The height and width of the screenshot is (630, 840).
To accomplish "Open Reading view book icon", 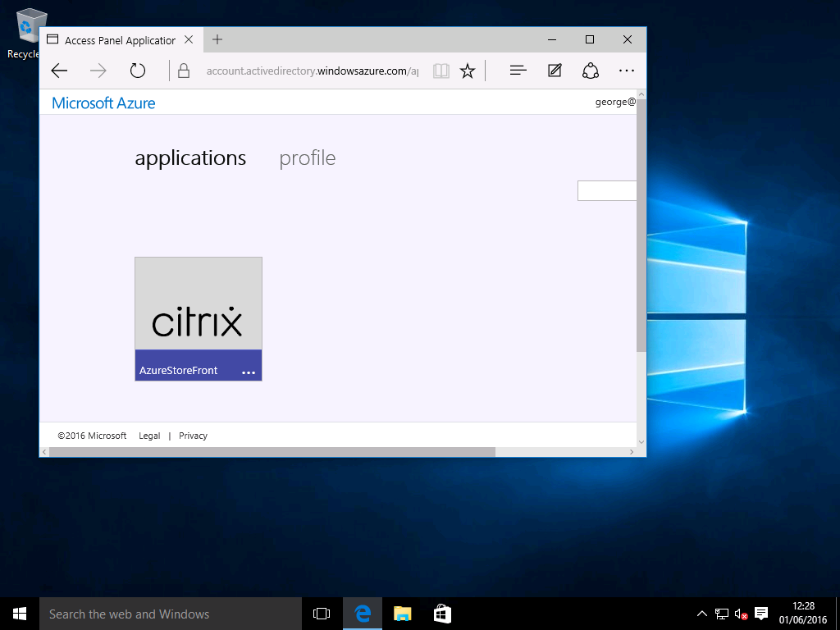I will coord(441,71).
